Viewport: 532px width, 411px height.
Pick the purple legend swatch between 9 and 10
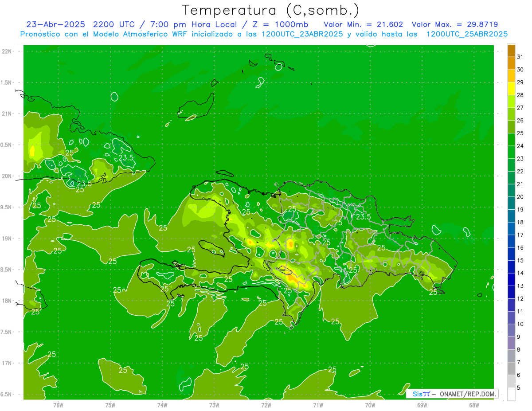click(511, 330)
